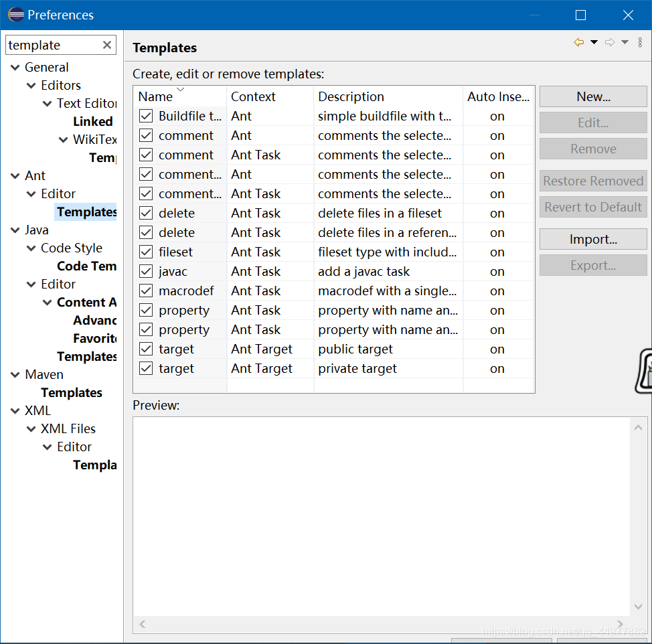Click inside the Preview text area
Screen dimensions: 652x644
[x=382, y=515]
